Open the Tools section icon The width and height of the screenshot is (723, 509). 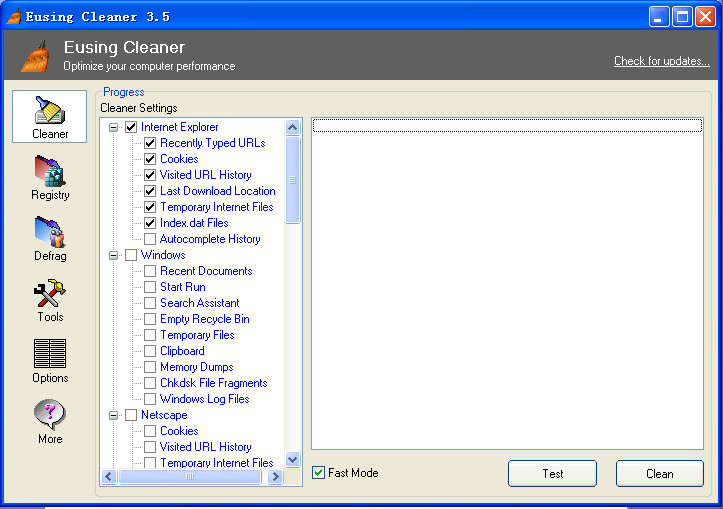(x=50, y=300)
